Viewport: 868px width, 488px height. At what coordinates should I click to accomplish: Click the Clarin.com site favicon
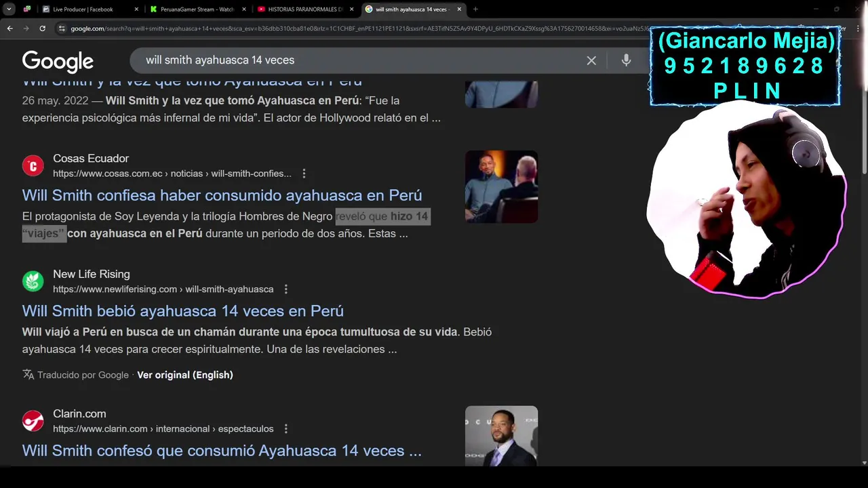point(33,421)
